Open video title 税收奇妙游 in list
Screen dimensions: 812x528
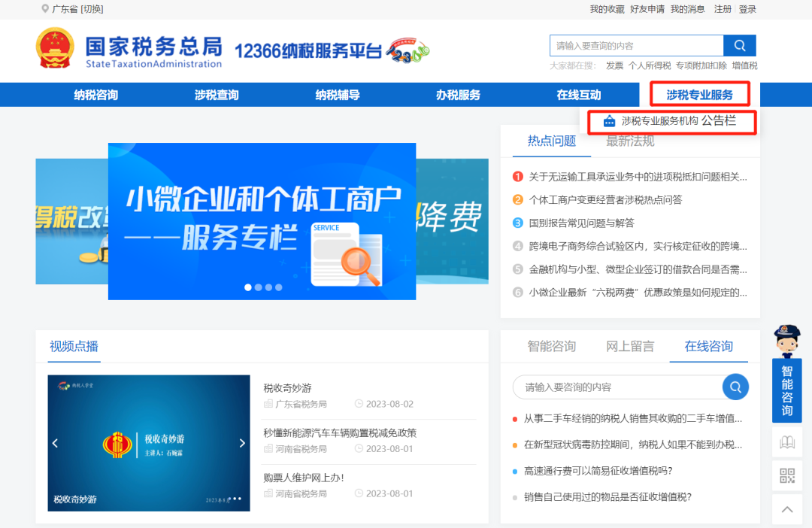[x=287, y=388]
